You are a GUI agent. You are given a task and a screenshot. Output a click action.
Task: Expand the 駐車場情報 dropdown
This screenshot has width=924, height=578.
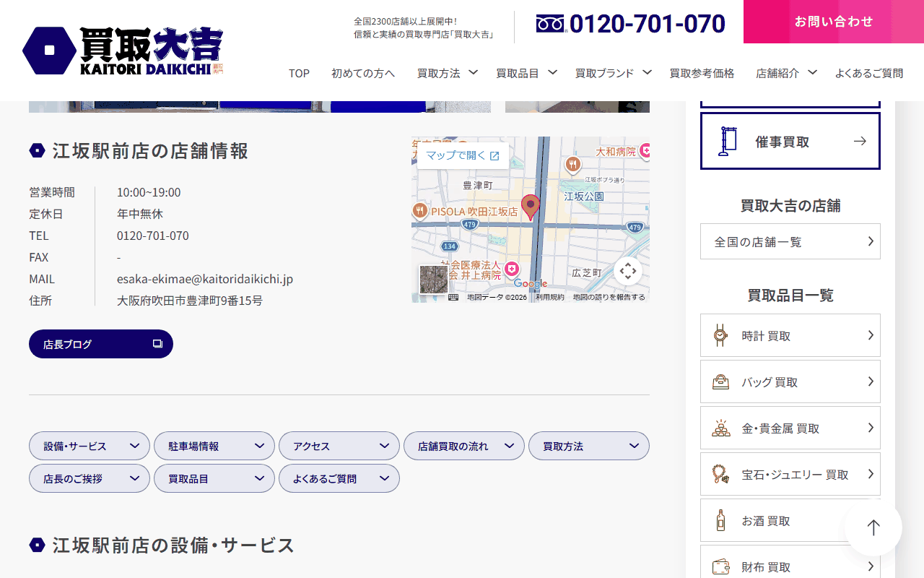coord(214,446)
